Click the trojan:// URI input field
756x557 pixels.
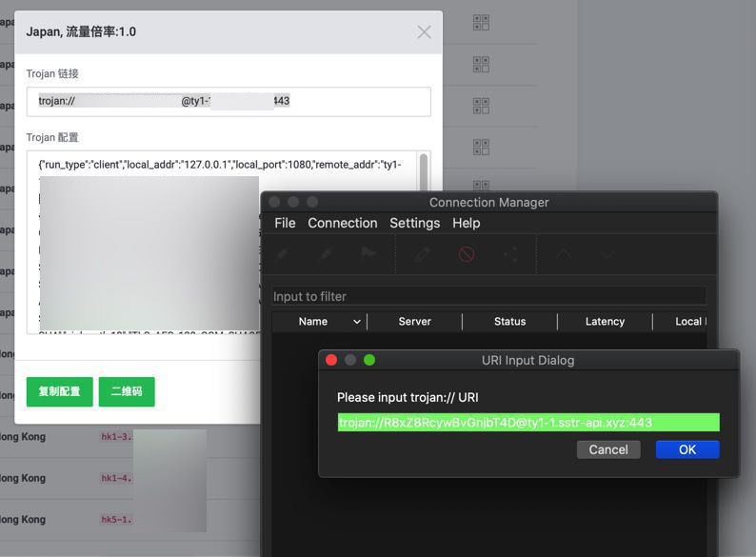tap(528, 423)
